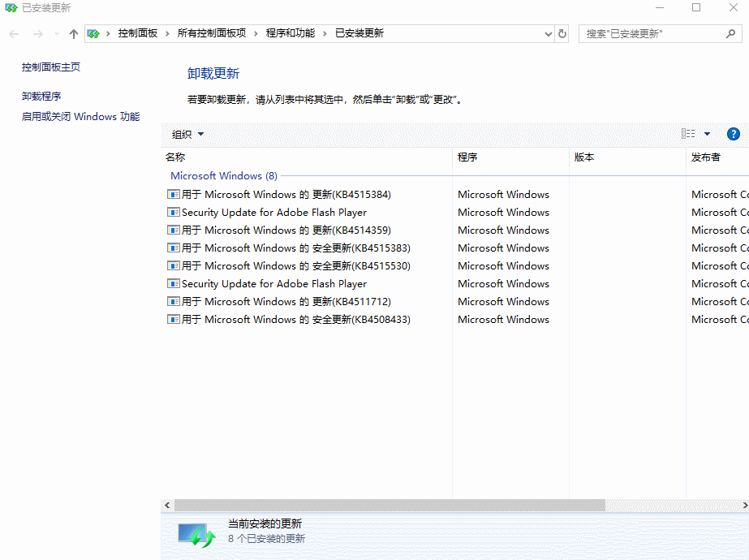Open 控制面板主页 link

pyautogui.click(x=51, y=67)
